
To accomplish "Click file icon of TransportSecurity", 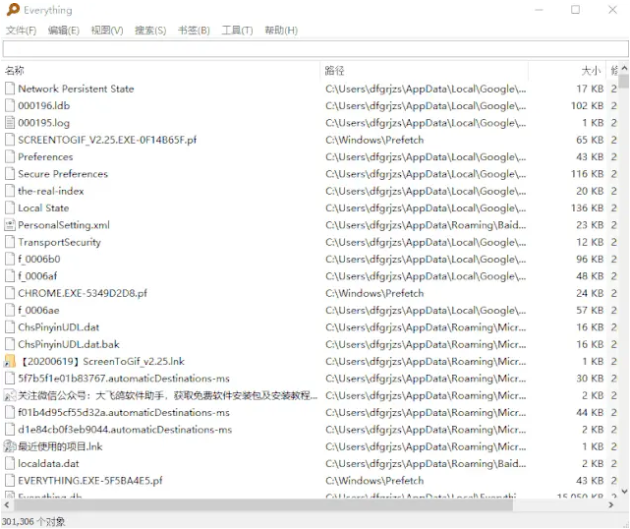I will coord(10,242).
